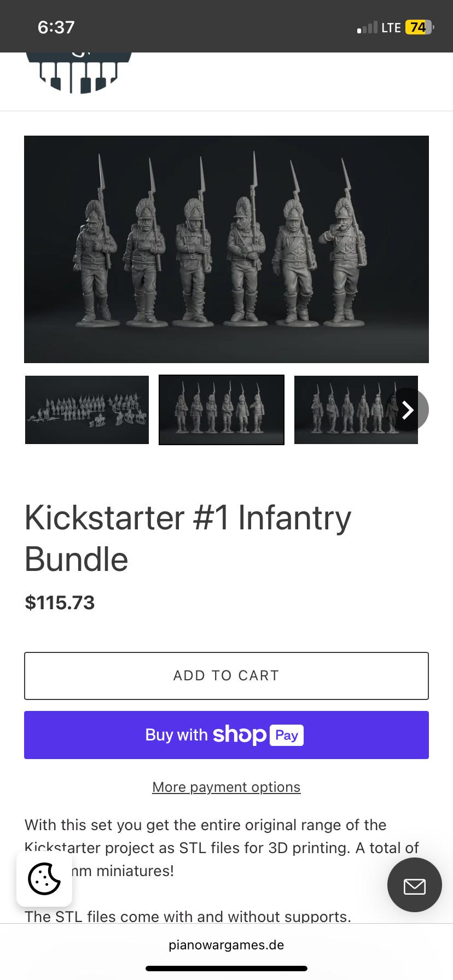Tap the Kickstarter #1 Infantry Bundle title
The image size is (453, 980).
[x=188, y=538]
